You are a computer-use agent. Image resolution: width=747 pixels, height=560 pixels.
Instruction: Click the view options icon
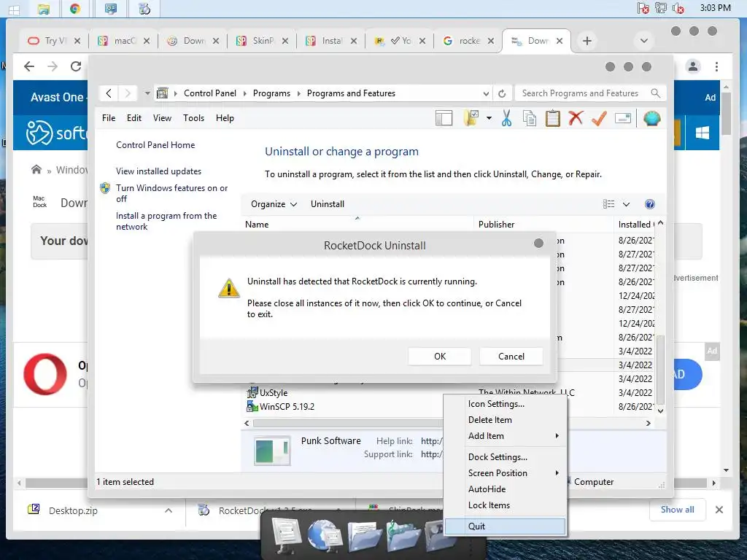coord(608,204)
